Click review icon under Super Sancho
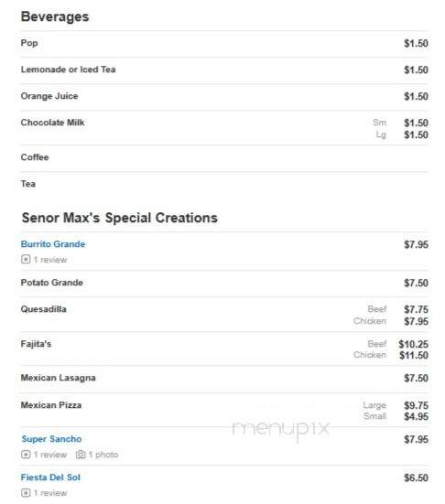The height and width of the screenshot is (504, 445). click(26, 455)
